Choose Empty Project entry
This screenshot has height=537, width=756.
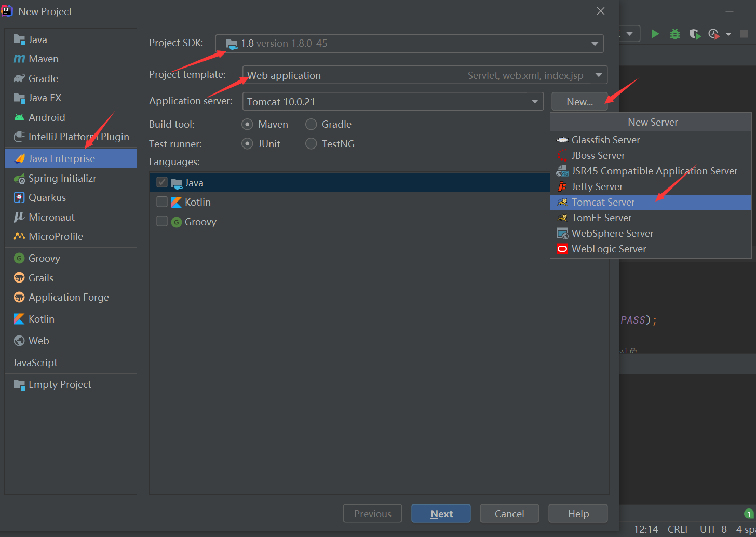click(x=71, y=384)
